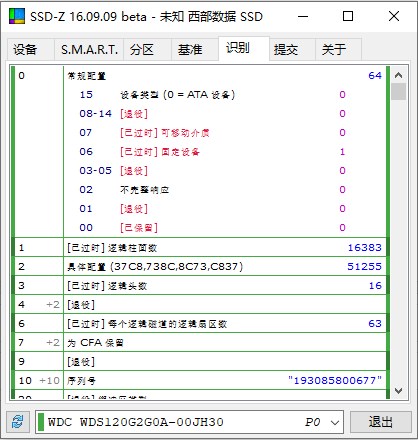Click the SSD-Z app icon in title bar
This screenshot has width=418, height=440.
click(17, 16)
